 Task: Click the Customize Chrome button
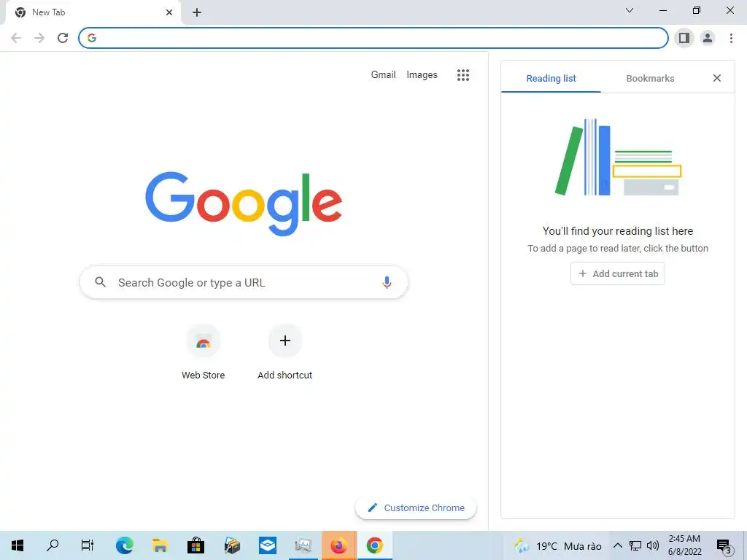[416, 507]
